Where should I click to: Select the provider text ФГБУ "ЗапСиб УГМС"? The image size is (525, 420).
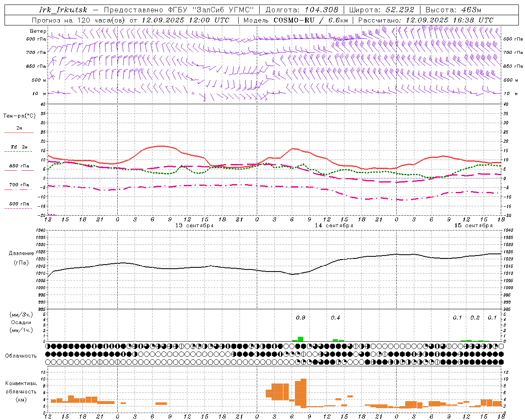pos(211,10)
